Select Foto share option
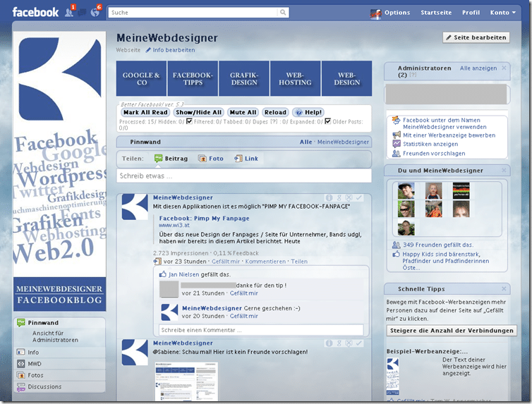532x404 pixels. 211,158
